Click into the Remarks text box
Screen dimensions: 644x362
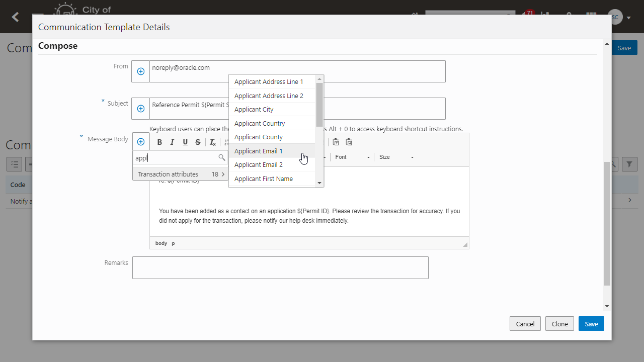click(280, 267)
